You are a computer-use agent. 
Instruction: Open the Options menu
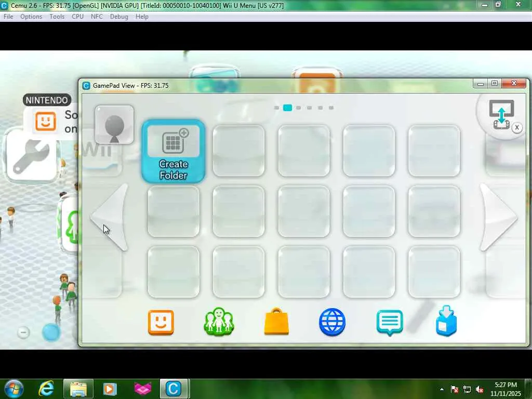[x=31, y=17]
